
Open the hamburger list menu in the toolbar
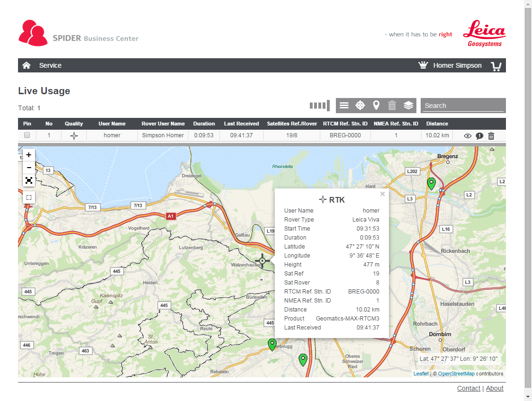[344, 106]
